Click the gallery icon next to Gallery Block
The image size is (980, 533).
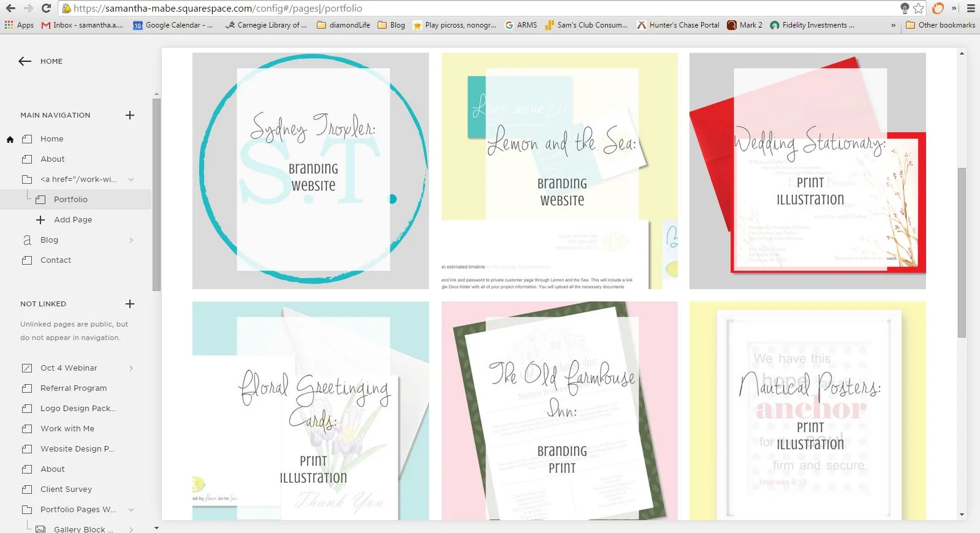point(40,529)
